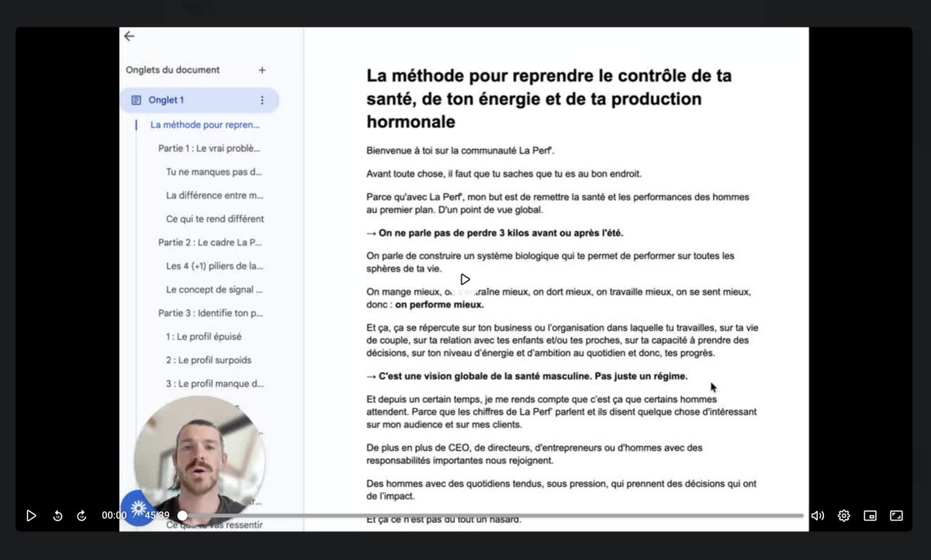Viewport: 931px width, 560px height.
Task: Click the 'Onglets du document' header
Action: pos(173,70)
